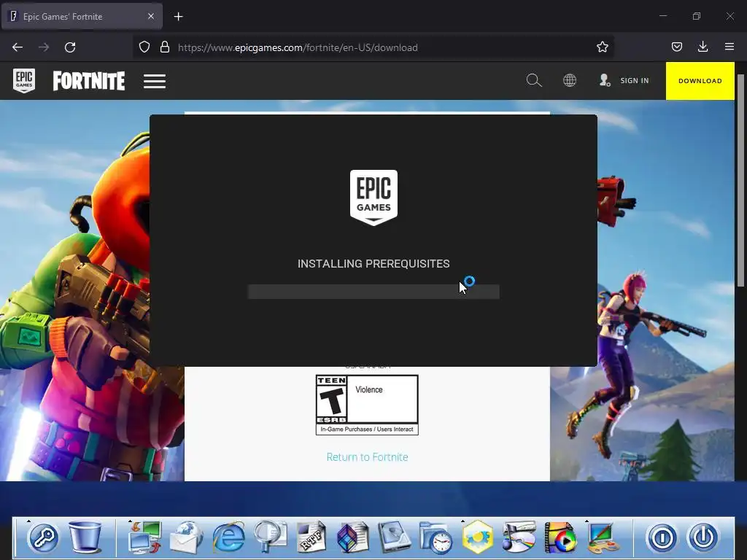Screen dimensions: 747x560
Task: Reload the current page
Action: 70,47
